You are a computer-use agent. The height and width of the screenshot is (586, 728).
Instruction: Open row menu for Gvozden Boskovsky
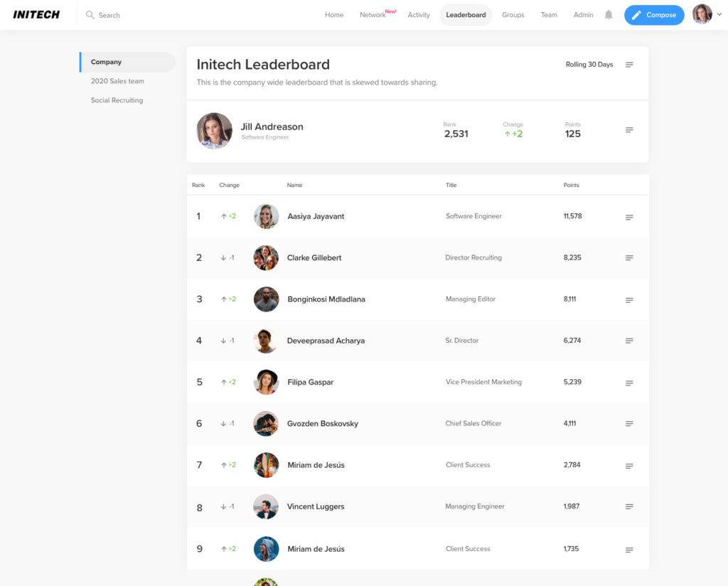click(629, 423)
